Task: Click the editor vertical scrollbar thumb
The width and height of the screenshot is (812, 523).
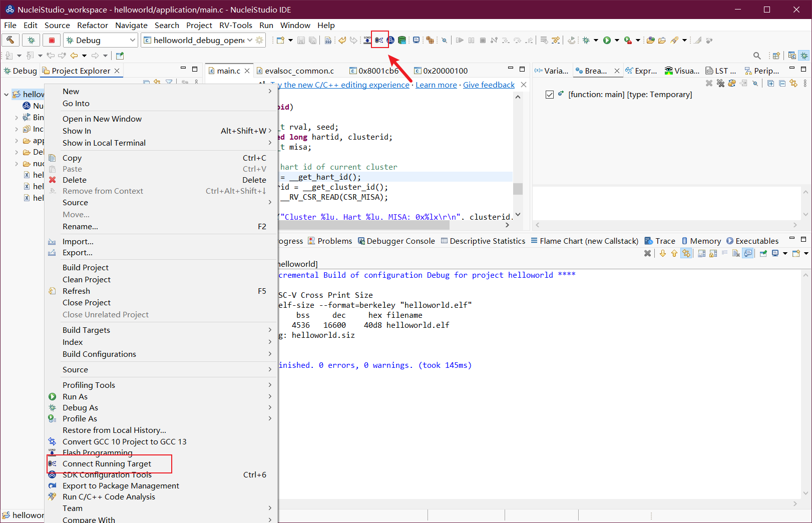Action: (x=518, y=189)
